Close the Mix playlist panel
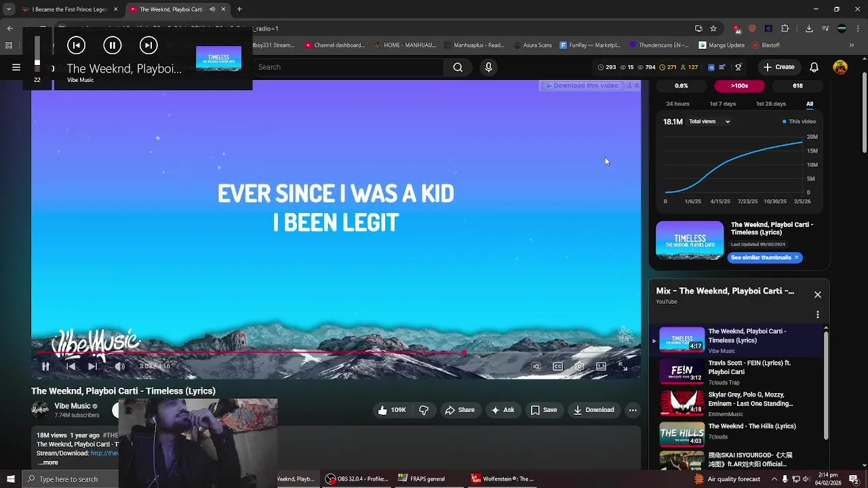This screenshot has width=868, height=488. pos(818,295)
